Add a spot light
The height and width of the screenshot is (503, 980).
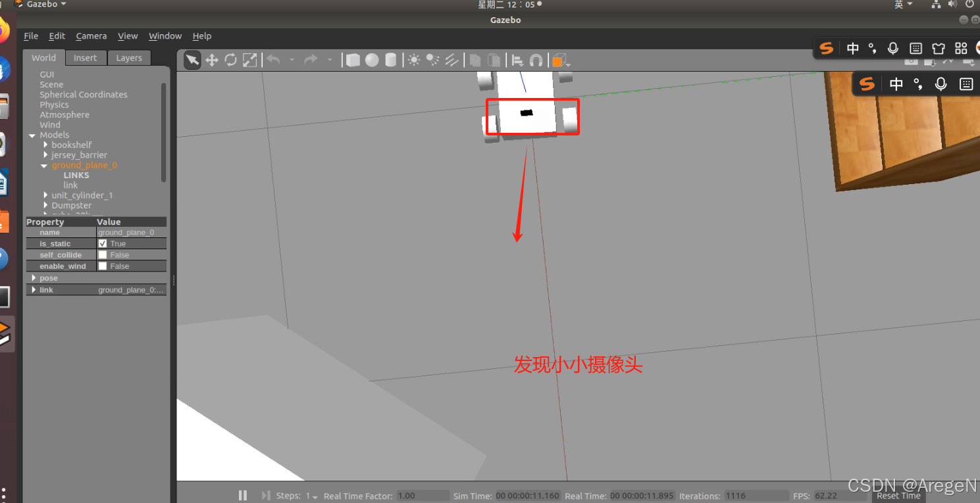pos(432,60)
